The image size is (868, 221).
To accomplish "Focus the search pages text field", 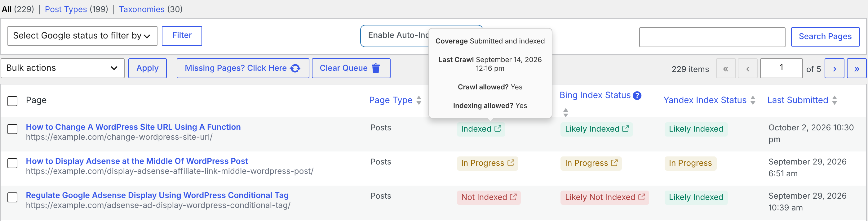I will (x=712, y=37).
